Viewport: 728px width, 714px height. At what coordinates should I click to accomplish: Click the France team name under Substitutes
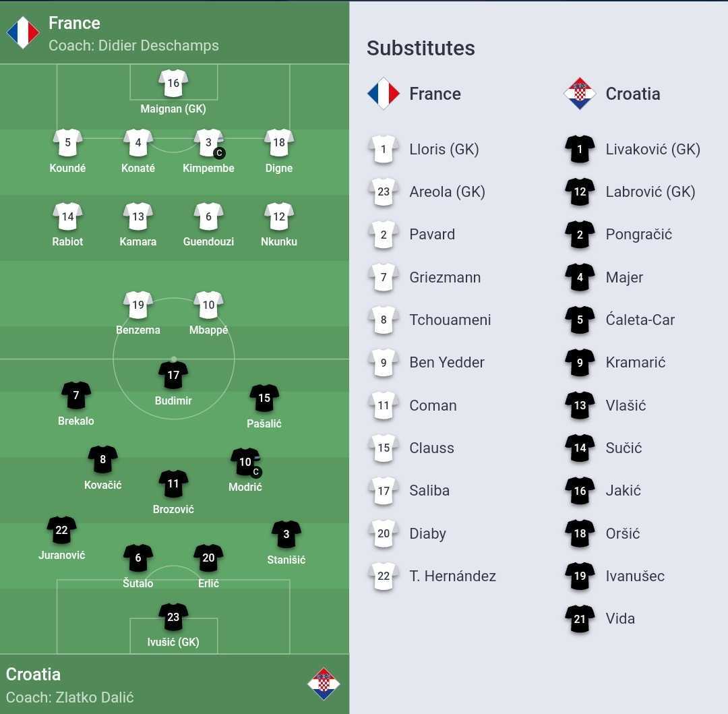pos(435,94)
